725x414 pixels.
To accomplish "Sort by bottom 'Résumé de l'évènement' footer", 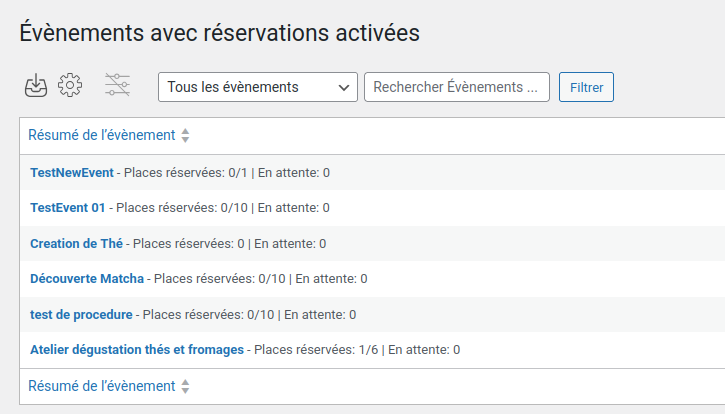I will coord(101,386).
